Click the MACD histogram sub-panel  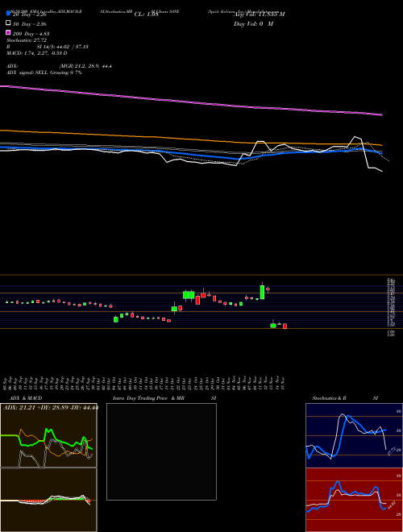[48, 500]
